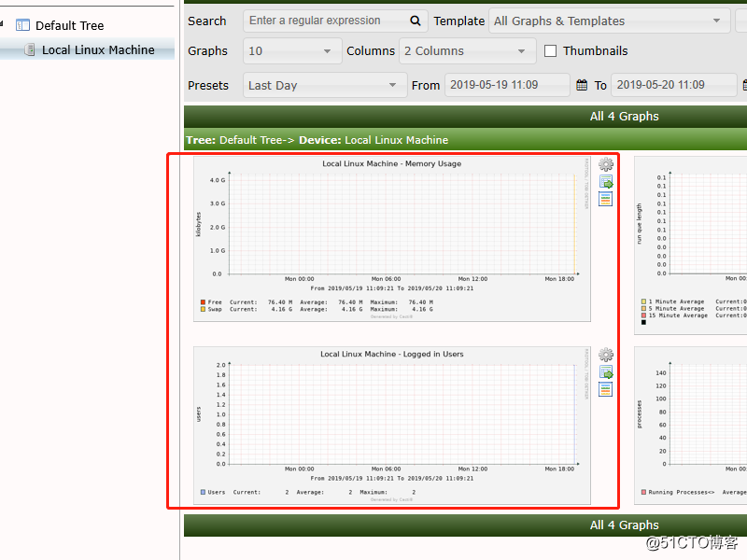This screenshot has height=560, width=747.
Task: Open the Logged in Users graph image
Action: [x=392, y=426]
